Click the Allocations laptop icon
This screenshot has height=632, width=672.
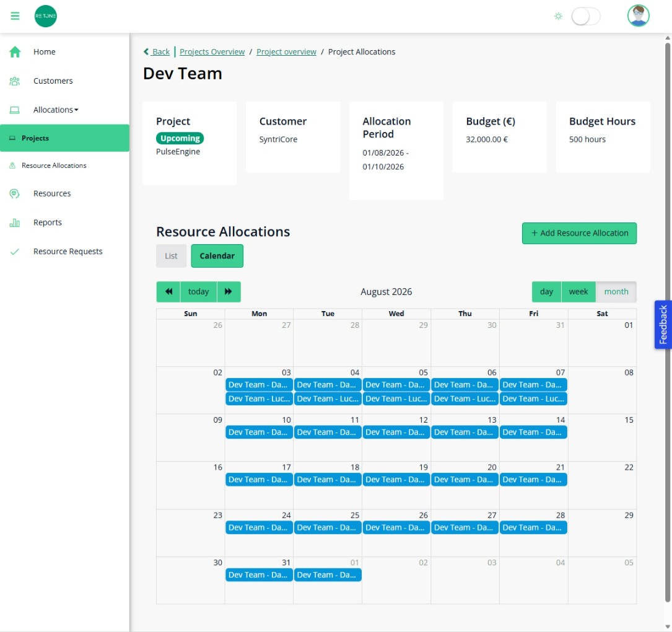[15, 110]
